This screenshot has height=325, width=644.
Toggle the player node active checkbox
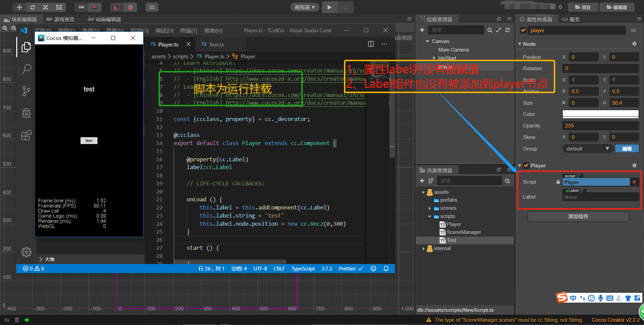[x=523, y=31]
